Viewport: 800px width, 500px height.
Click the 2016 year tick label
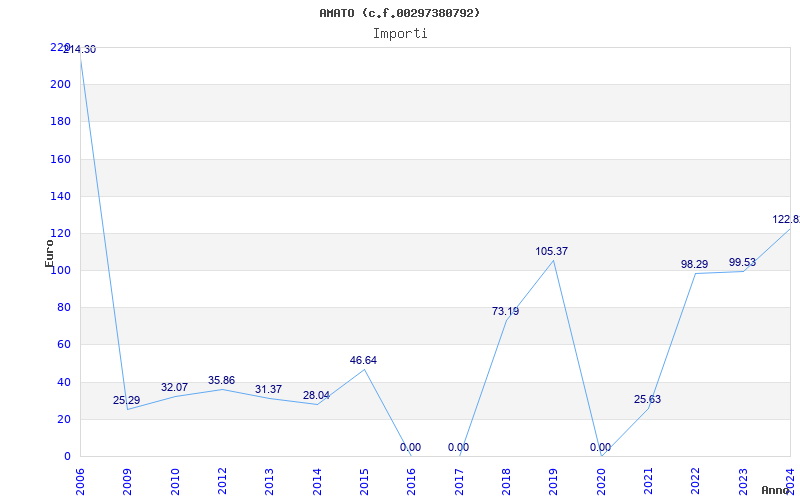coord(412,481)
